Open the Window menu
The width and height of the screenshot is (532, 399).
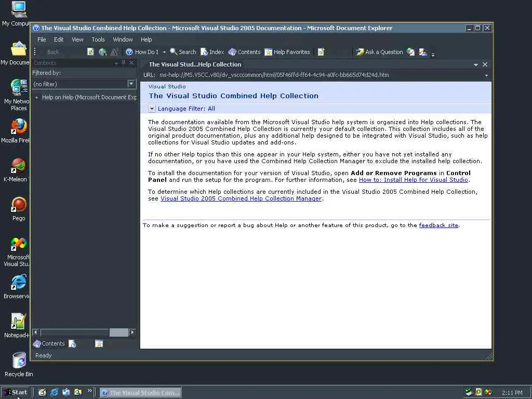(x=123, y=39)
